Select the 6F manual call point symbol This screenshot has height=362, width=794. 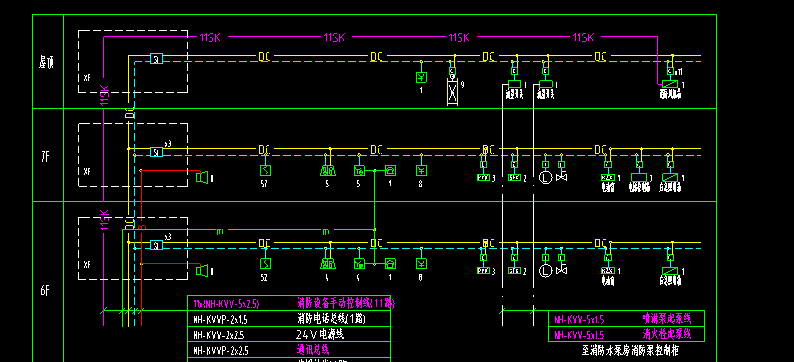(360, 264)
